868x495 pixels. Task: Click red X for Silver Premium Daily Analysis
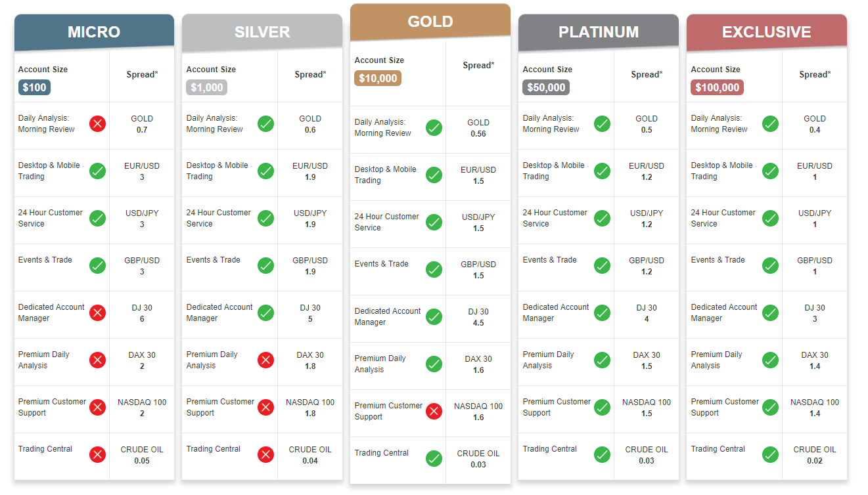[x=265, y=360]
